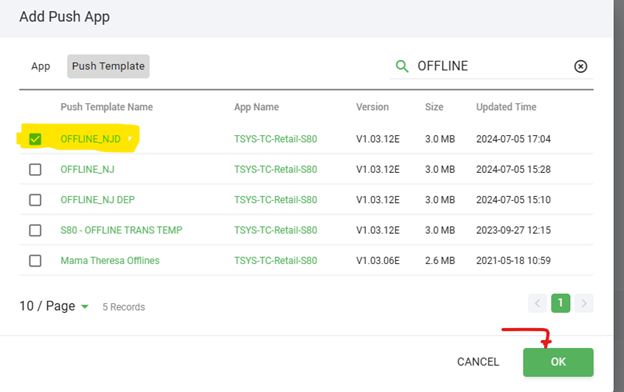Check the OFFLINE_NJ DEP template checkbox

(35, 200)
